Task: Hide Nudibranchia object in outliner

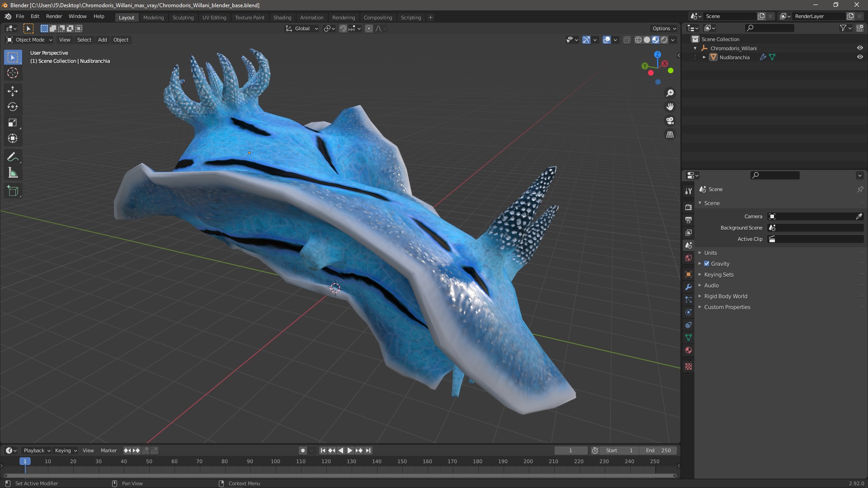Action: tap(860, 57)
